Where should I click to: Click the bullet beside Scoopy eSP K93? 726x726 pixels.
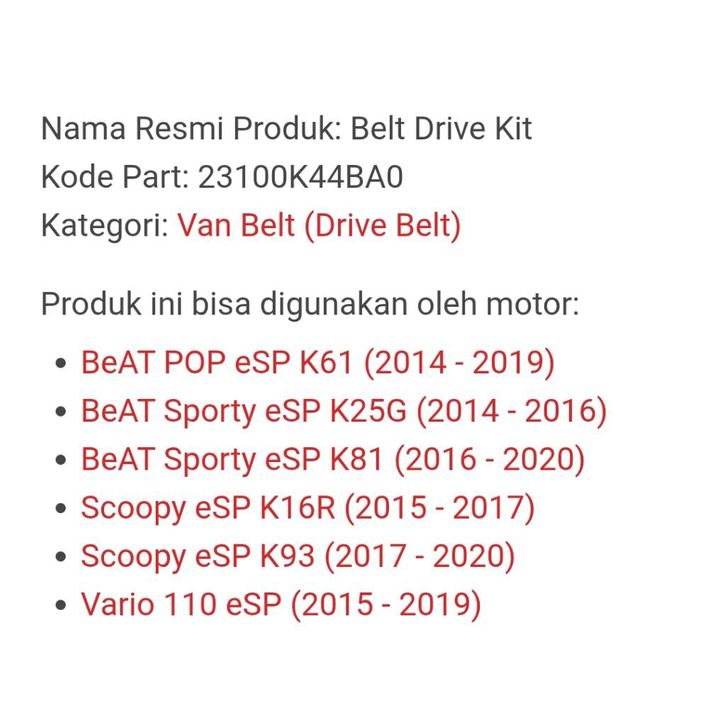(63, 558)
